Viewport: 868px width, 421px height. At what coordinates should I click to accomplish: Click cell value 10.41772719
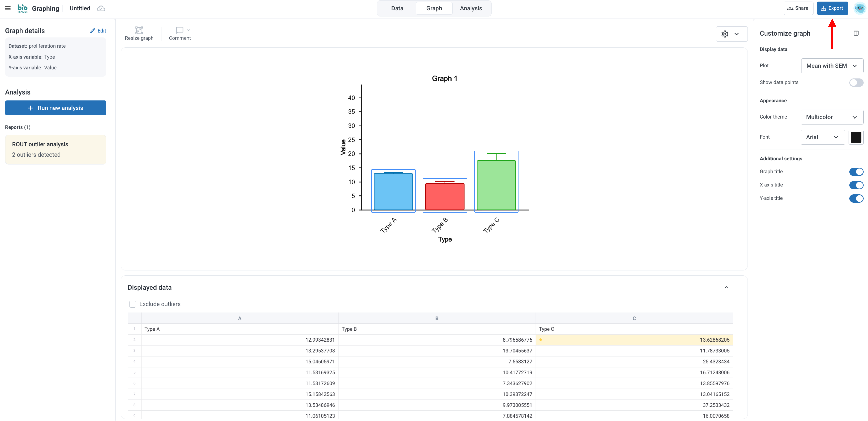(437, 373)
